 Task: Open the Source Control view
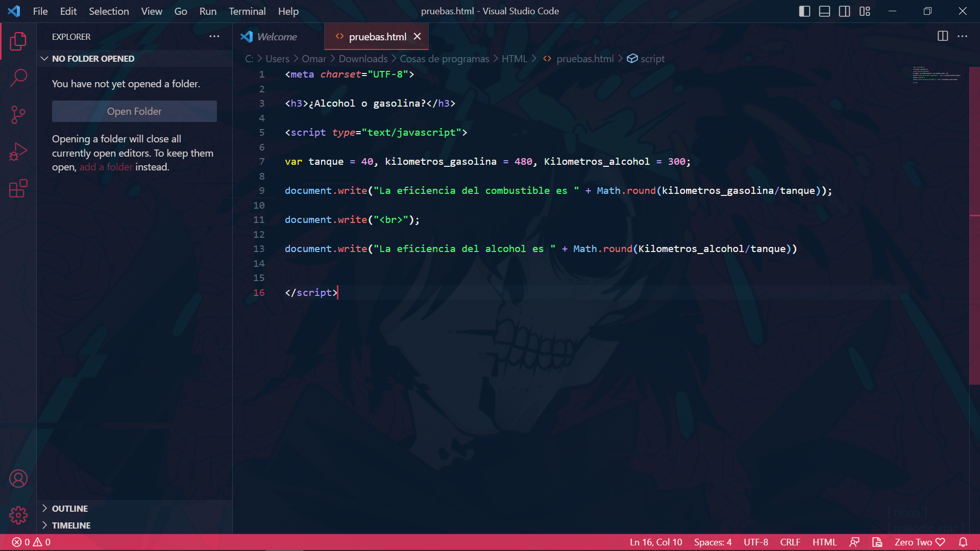[x=18, y=115]
